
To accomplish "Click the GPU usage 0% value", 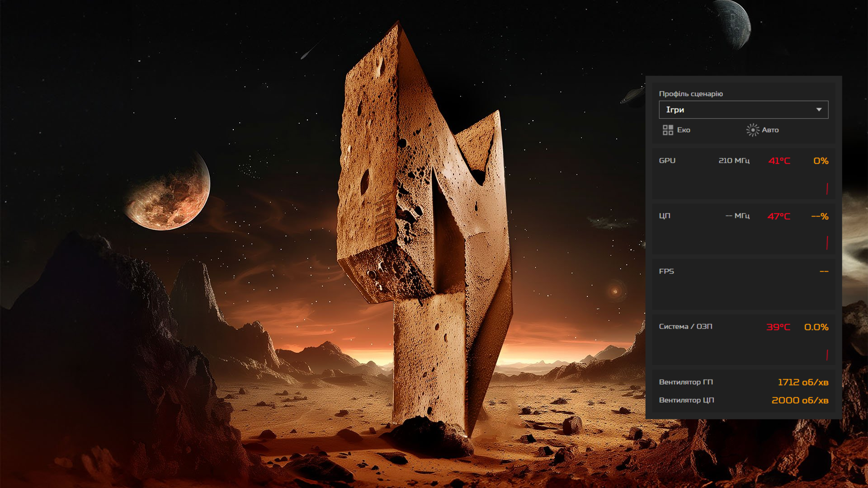I will [821, 161].
